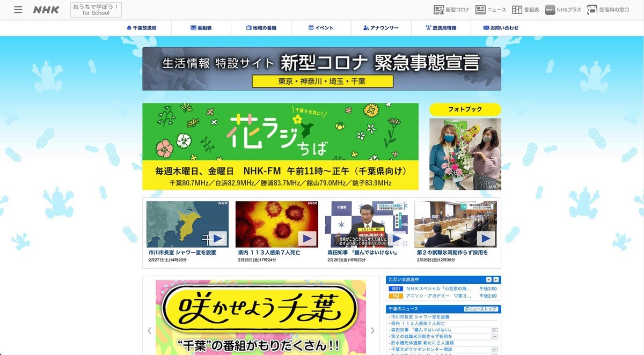Open news list item 県内113人感染7人死亡
The width and height of the screenshot is (644, 355).
click(x=418, y=323)
